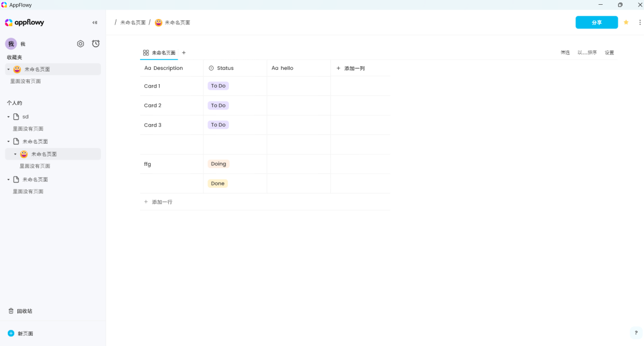This screenshot has height=346, width=644.
Task: Toggle the favorite star icon in the top bar
Action: (x=626, y=22)
